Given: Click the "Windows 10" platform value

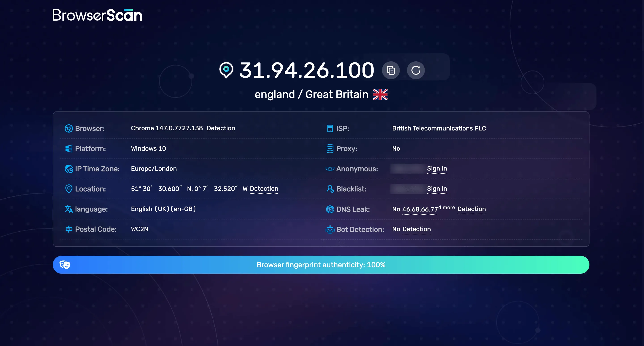Looking at the screenshot, I should pyautogui.click(x=148, y=149).
